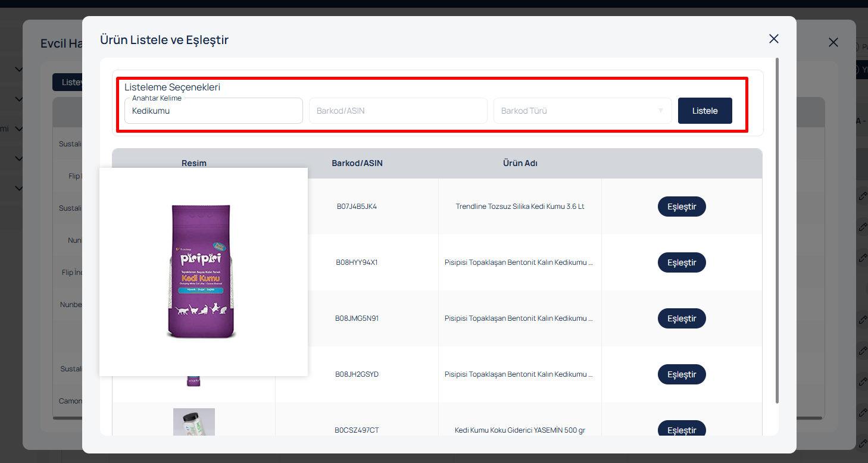Image resolution: width=868 pixels, height=463 pixels.
Task: Open the Barkod Türü dropdown
Action: click(x=582, y=111)
